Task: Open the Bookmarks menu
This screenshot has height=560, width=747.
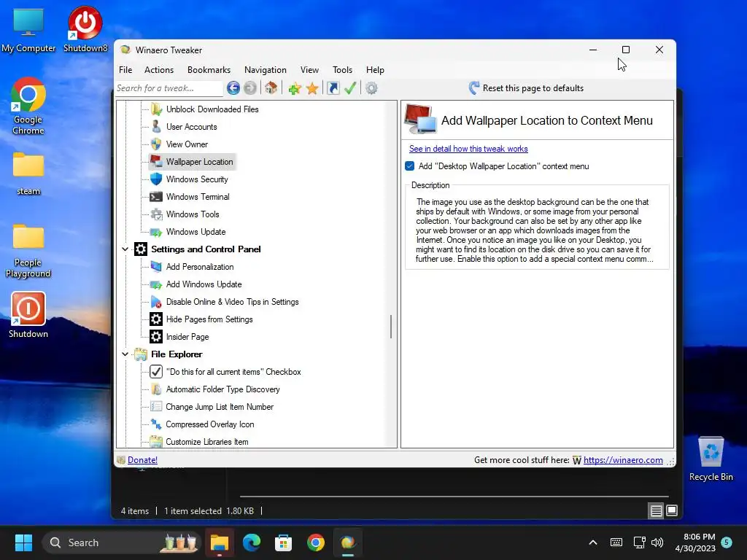Action: 209,69
